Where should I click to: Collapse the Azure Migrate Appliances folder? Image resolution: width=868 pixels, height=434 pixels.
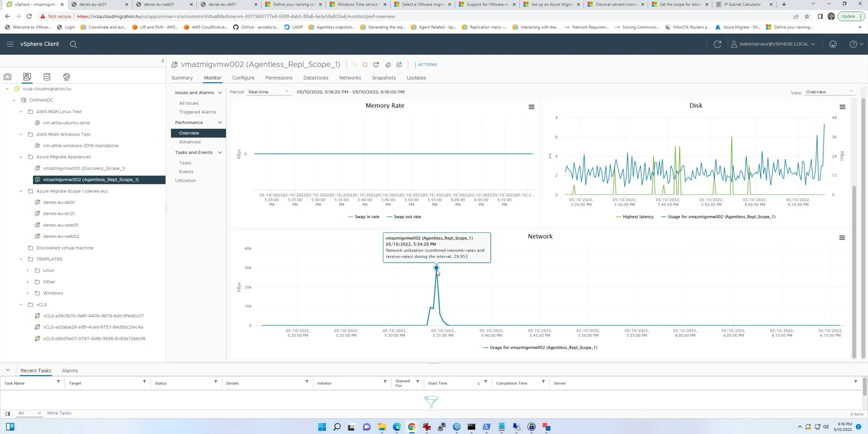[x=21, y=157]
